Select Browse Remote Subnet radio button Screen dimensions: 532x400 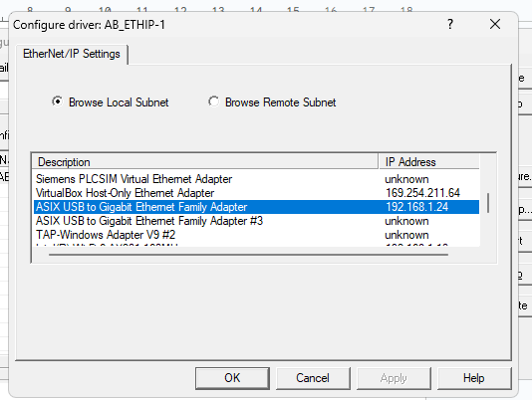pos(214,101)
